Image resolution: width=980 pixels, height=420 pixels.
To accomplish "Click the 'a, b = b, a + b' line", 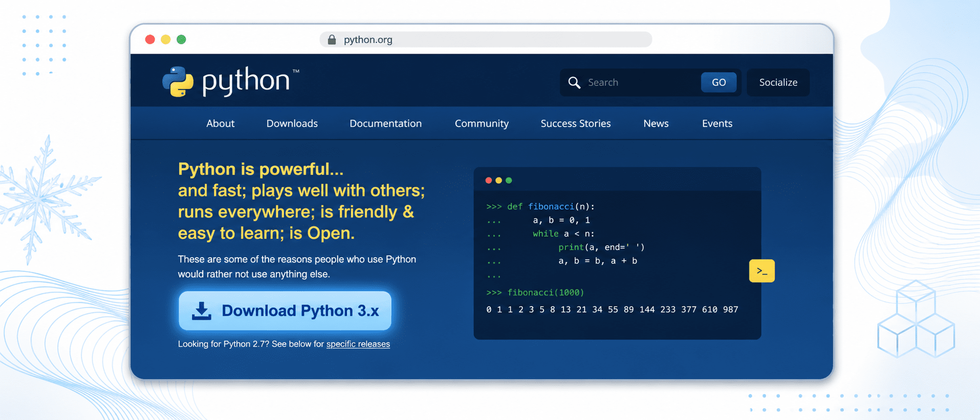I will coord(598,261).
